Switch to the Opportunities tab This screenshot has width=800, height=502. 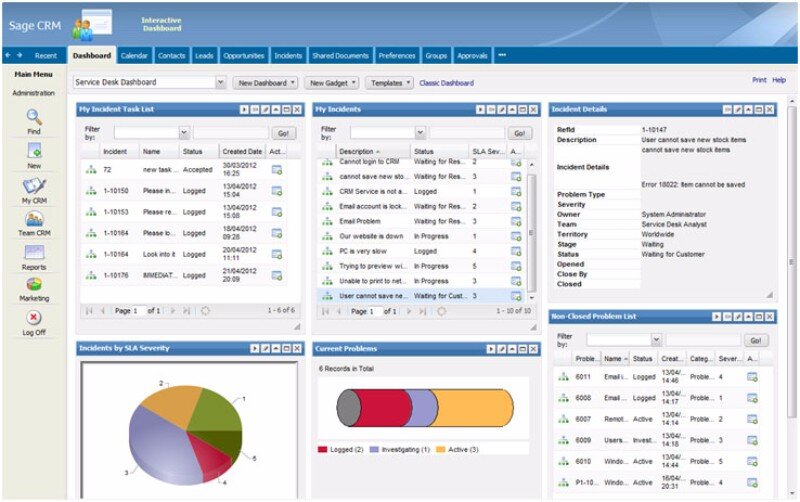click(244, 56)
